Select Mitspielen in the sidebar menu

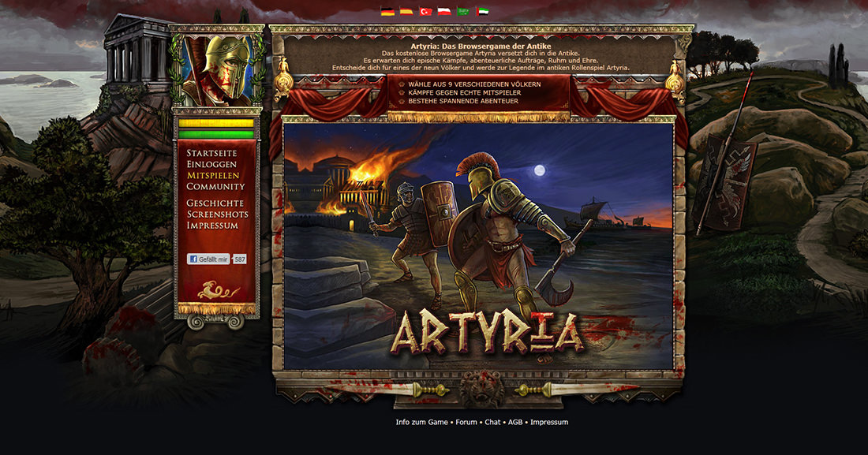tap(213, 175)
